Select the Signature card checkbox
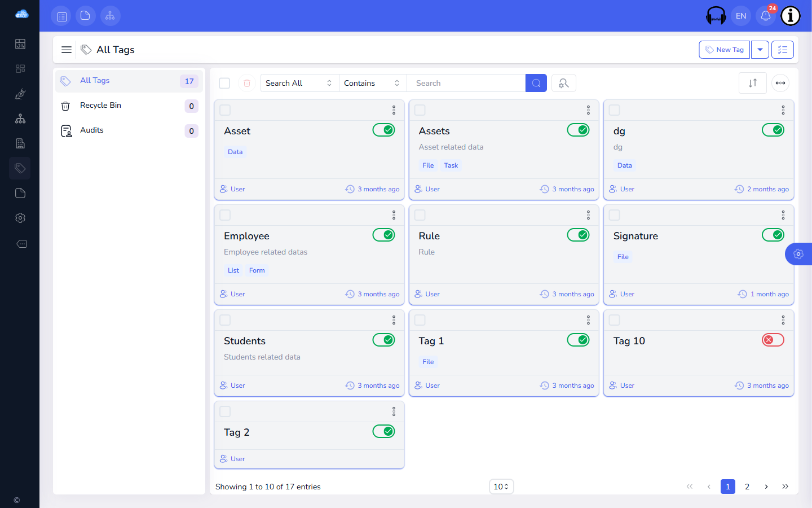Screen dimensions: 812x508 pos(615,215)
